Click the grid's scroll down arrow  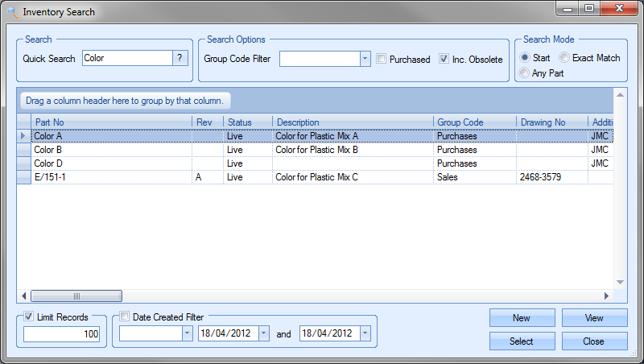click(620, 282)
